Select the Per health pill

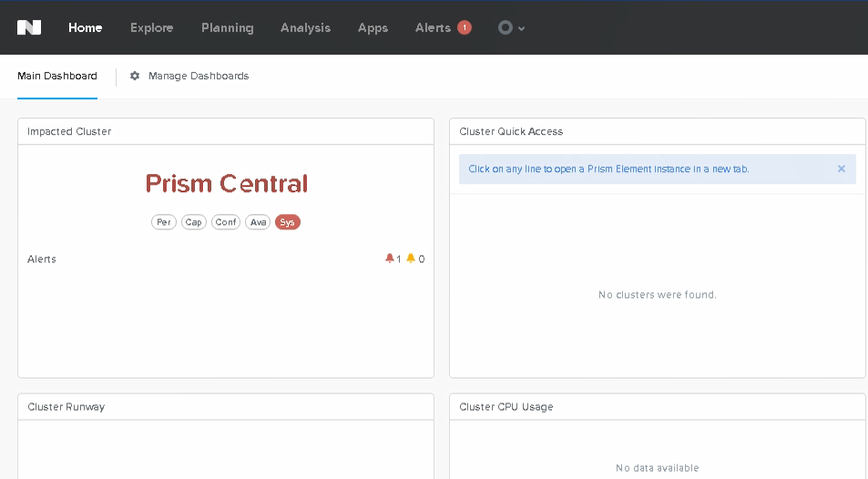click(164, 222)
